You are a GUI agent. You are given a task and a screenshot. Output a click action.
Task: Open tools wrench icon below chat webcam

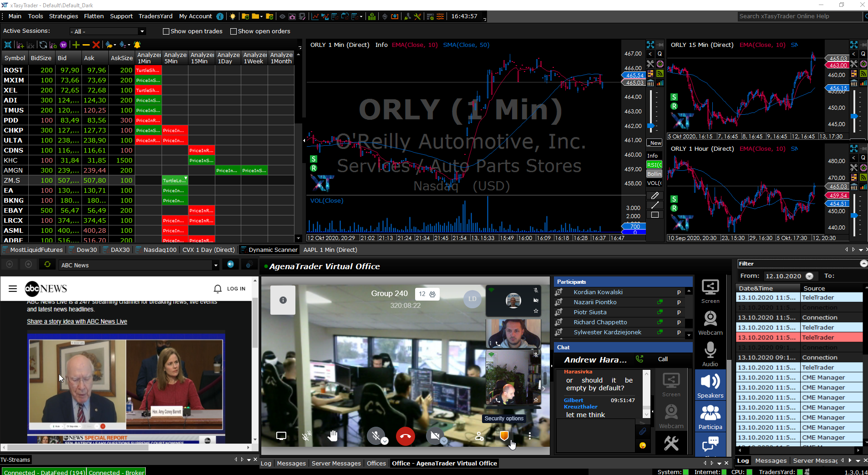click(x=671, y=443)
